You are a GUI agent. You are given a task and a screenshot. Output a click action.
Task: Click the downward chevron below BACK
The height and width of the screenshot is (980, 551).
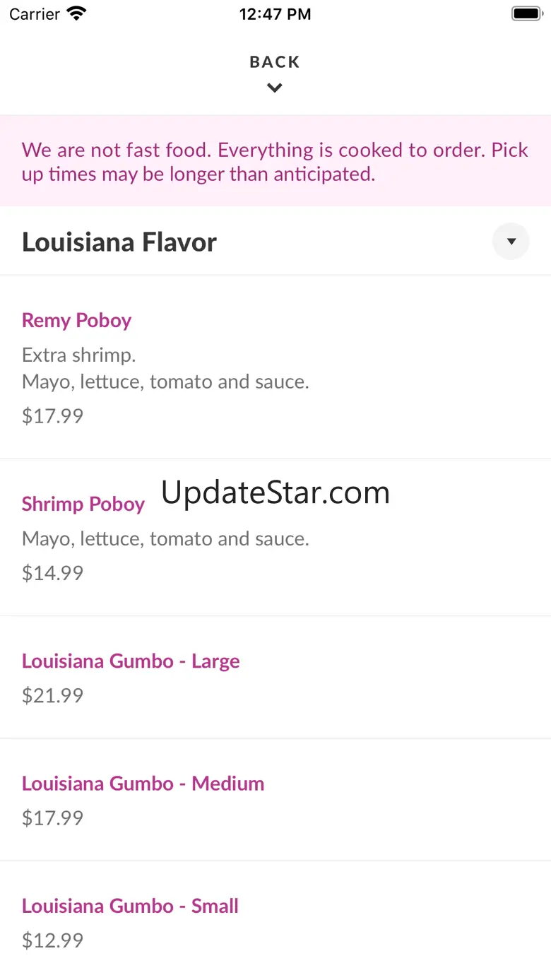tap(275, 88)
